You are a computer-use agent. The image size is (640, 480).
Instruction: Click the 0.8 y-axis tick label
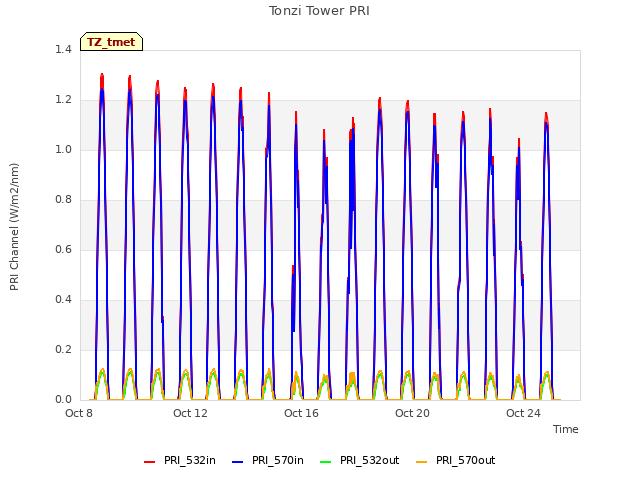point(63,199)
